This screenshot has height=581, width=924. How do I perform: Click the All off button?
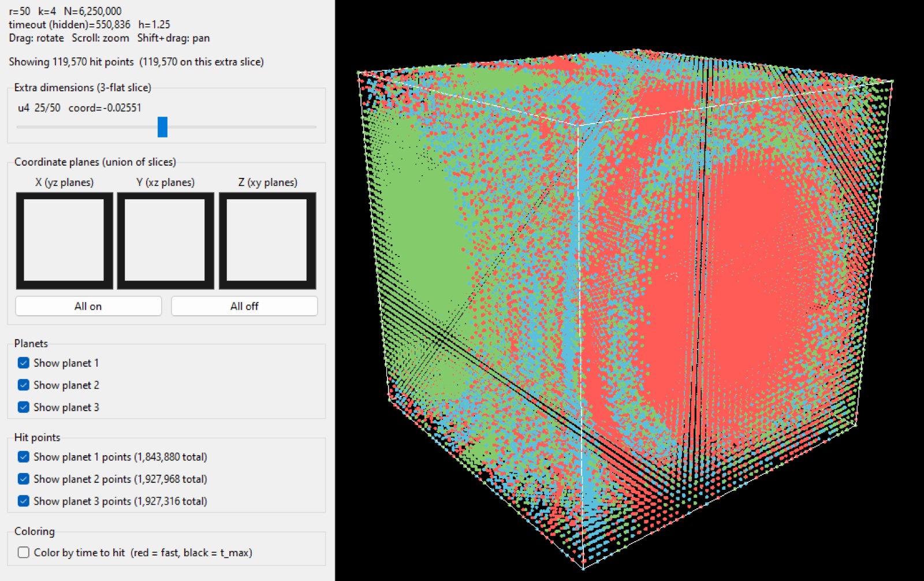(244, 306)
